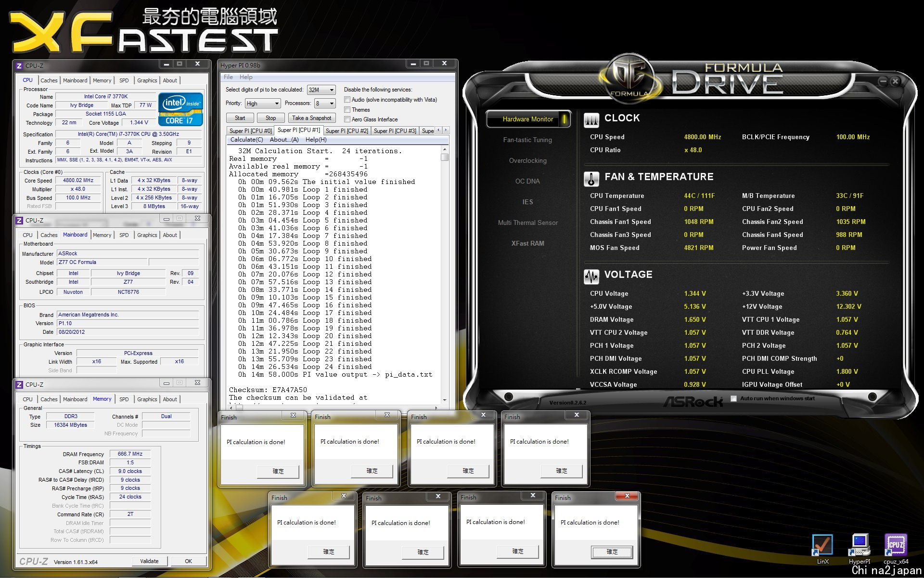Select IES in Formula Drive sidebar
This screenshot has height=578, width=924.
[x=527, y=202]
